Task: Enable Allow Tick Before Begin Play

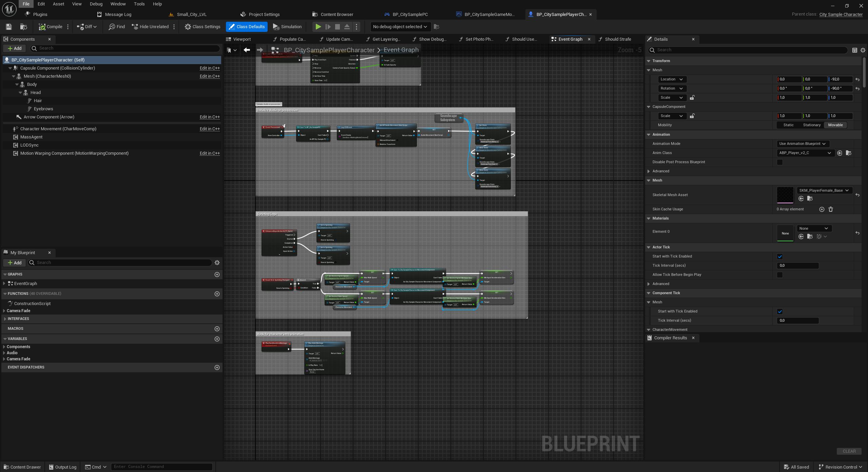Action: (x=780, y=275)
